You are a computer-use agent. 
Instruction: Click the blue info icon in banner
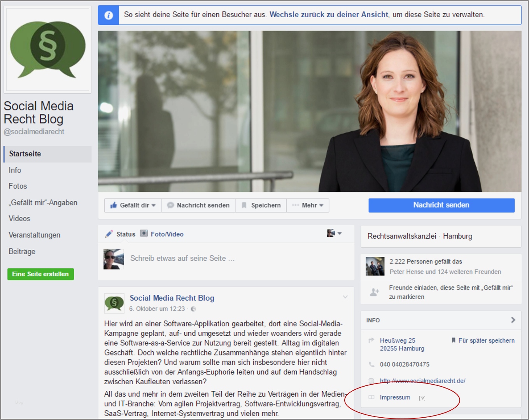click(109, 15)
